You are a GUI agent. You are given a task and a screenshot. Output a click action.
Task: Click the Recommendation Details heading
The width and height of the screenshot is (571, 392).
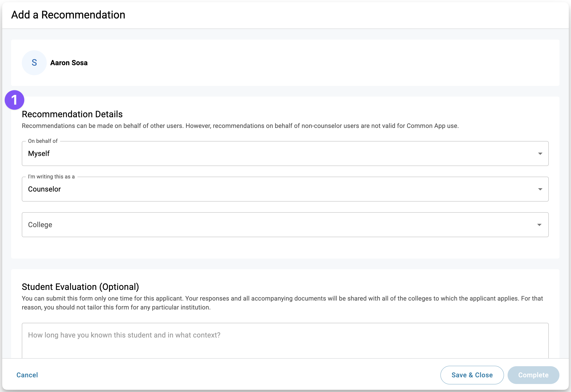72,114
